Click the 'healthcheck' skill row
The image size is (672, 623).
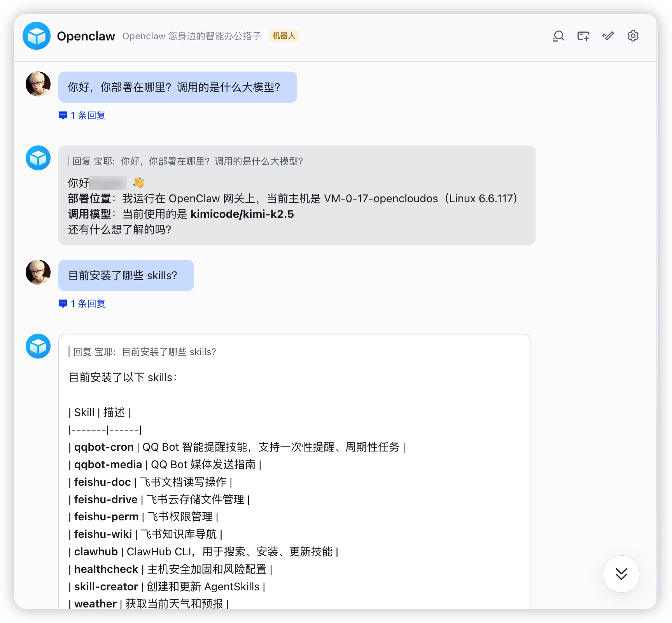click(x=170, y=569)
